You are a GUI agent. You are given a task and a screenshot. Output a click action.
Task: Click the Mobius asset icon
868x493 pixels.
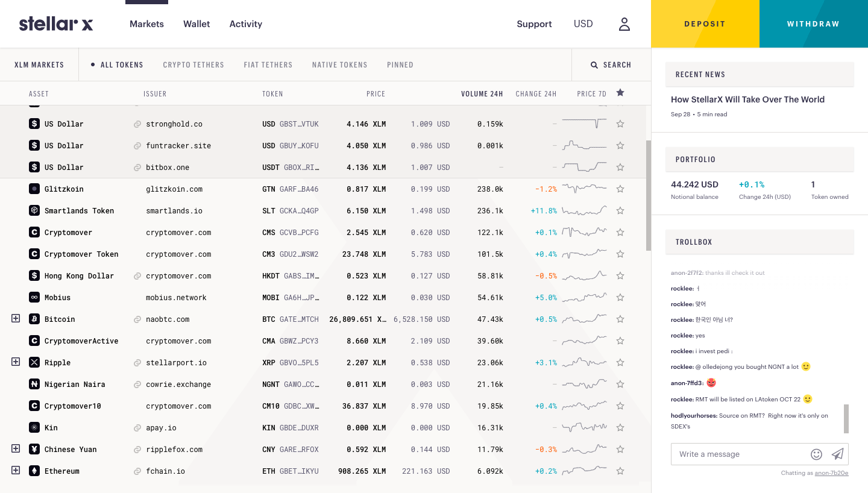click(34, 298)
